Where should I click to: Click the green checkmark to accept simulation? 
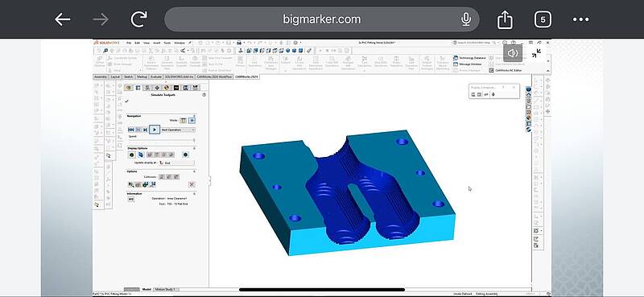[x=127, y=101]
